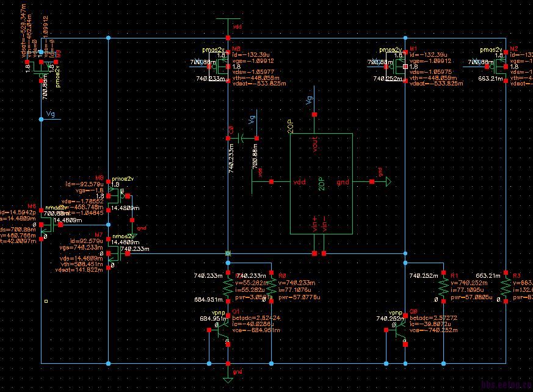
Task: Select the Vg wire label above vout
Action: tap(310, 100)
